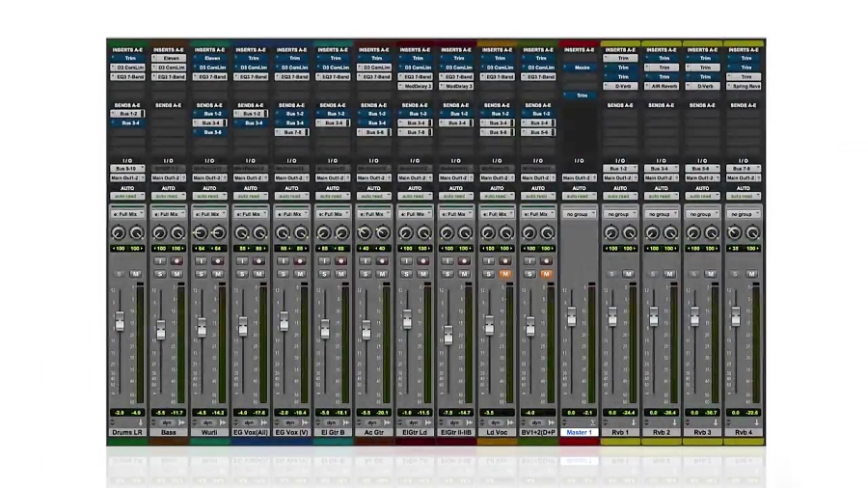Image resolution: width=868 pixels, height=488 pixels.
Task: Open output window icon on ElGtr Ld track
Action: point(428,422)
